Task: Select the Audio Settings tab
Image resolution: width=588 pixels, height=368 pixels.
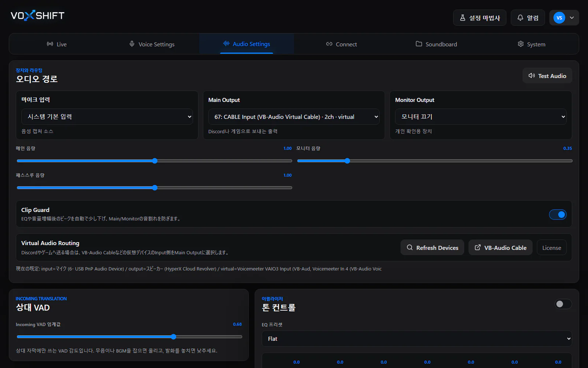Action: (247, 44)
